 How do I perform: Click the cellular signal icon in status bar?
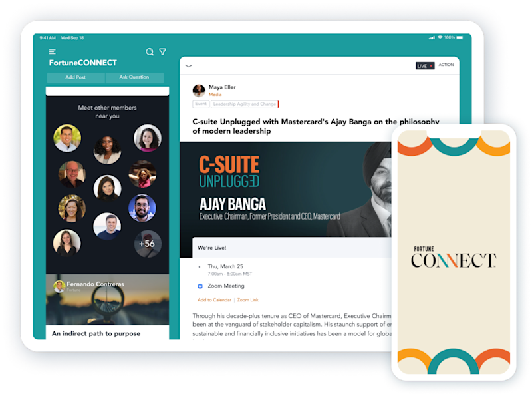coord(432,38)
